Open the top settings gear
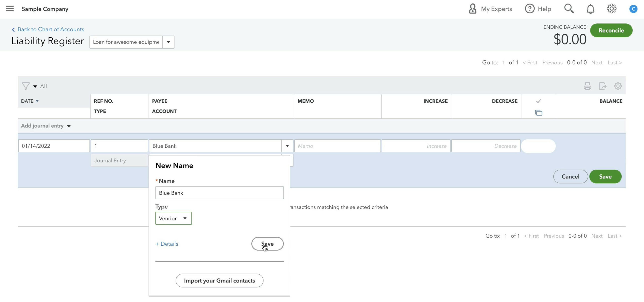The image size is (644, 302). point(611,9)
